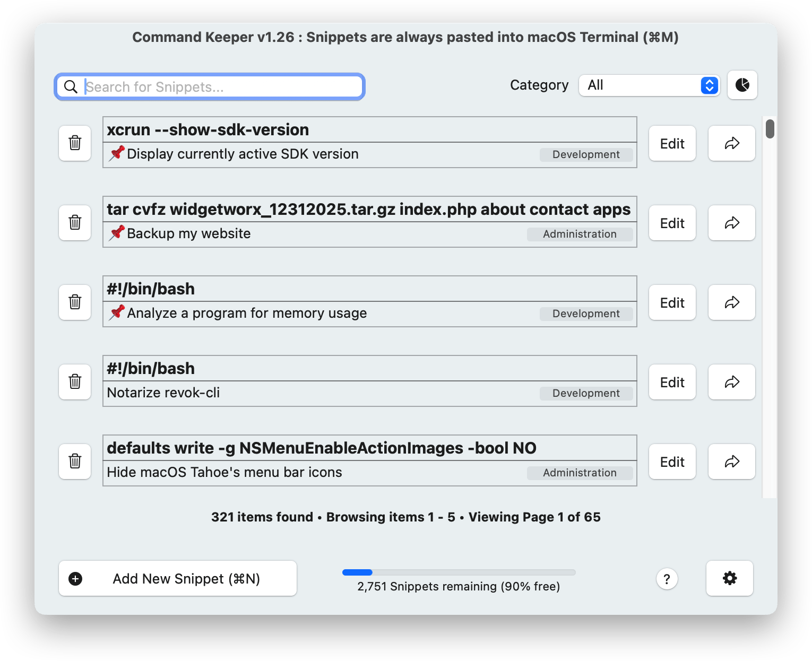This screenshot has height=661, width=812.
Task: Delete the 'Analyze a program for memory usage' snippet
Action: (74, 302)
